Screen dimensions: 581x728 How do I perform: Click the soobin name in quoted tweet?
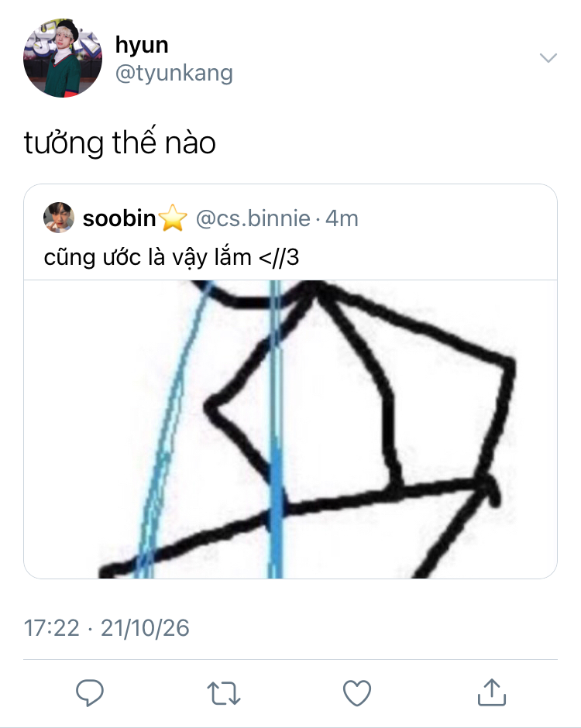point(119,218)
